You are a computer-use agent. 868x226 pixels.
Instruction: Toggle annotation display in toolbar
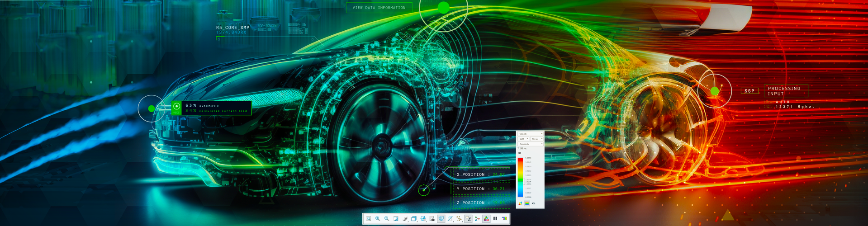point(468,219)
